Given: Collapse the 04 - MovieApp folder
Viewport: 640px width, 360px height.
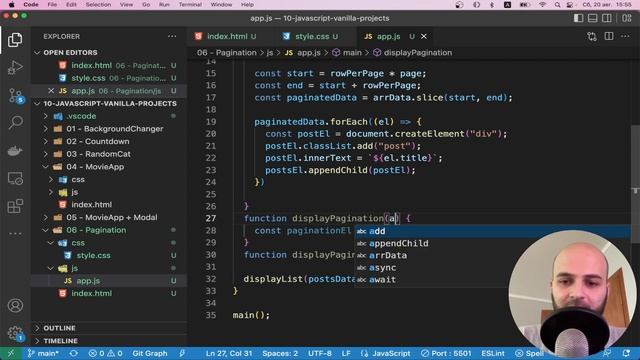Looking at the screenshot, I should 46,167.
